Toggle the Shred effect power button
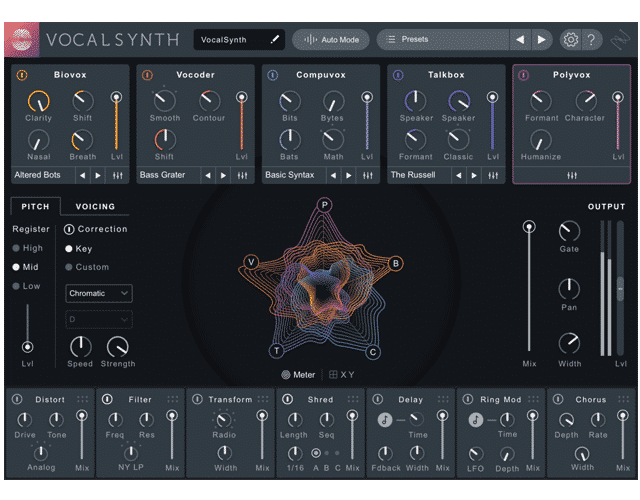 point(287,399)
